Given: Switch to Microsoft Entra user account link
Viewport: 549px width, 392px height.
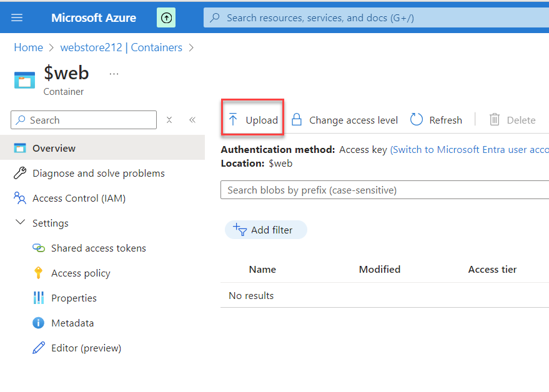Looking at the screenshot, I should coord(469,150).
